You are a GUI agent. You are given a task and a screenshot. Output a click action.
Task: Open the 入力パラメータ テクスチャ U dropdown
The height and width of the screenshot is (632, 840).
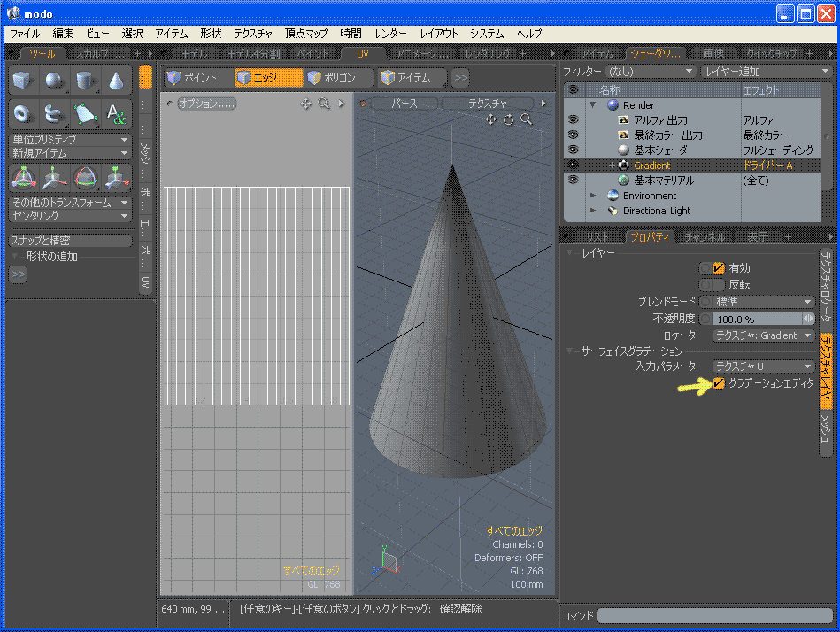click(x=763, y=366)
